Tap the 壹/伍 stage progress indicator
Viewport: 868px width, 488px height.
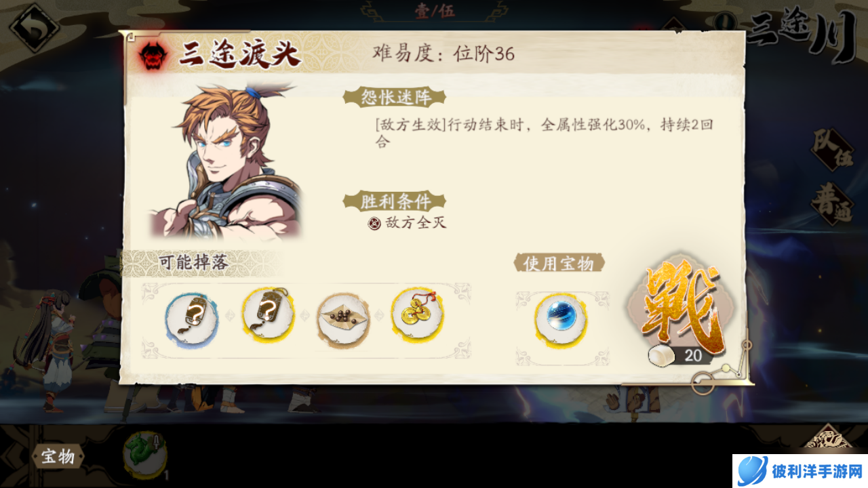[435, 12]
